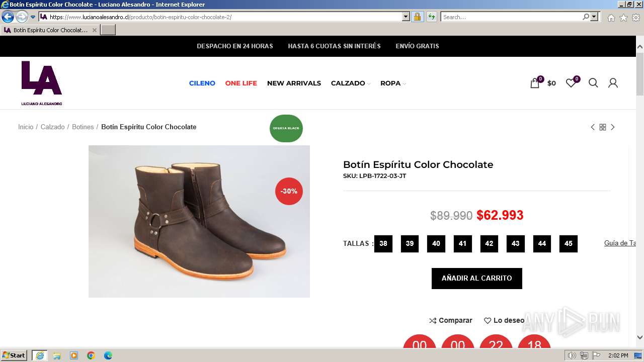Viewport: 644px width, 362px height.
Task: Click the Botines breadcrumb link
Action: (83, 127)
